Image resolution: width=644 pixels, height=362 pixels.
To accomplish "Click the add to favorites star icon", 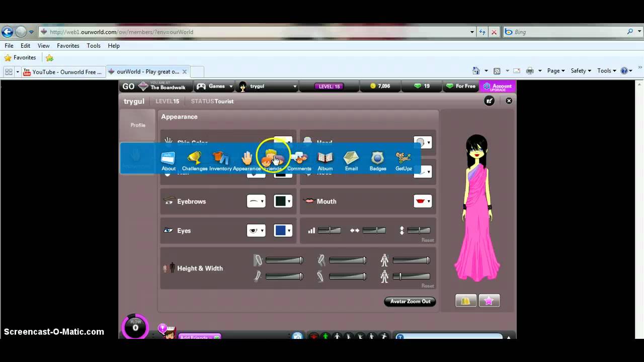I will click(x=49, y=58).
